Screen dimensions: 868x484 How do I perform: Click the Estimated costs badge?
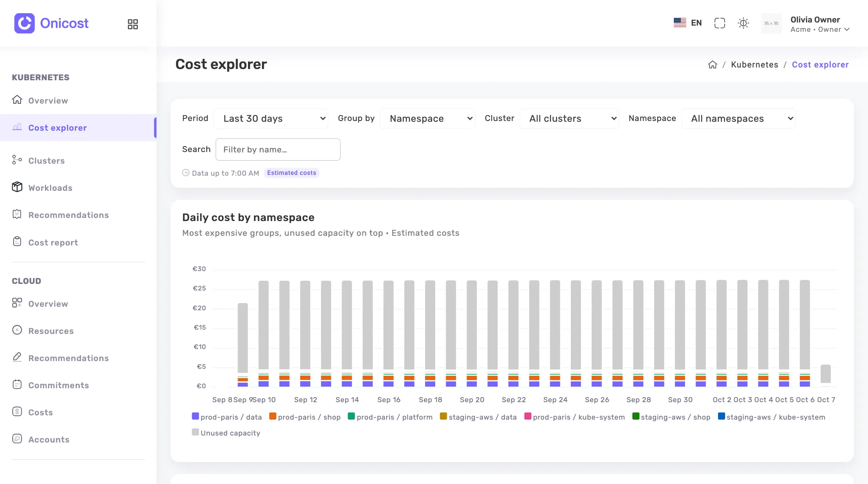(291, 173)
